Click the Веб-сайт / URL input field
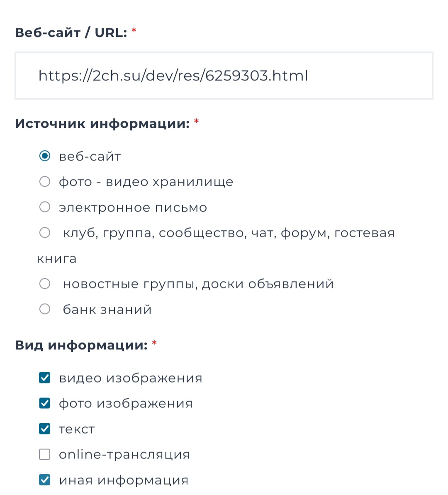 pos(224,76)
